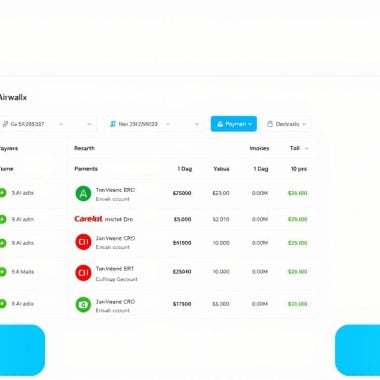380x380 pixels.
Task: Open the Ca SA285337 account dropdown
Action: pos(47,124)
